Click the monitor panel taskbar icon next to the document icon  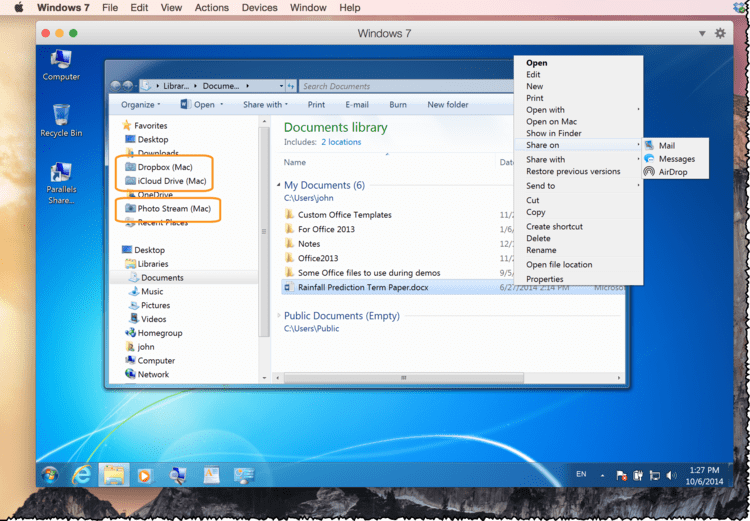point(243,475)
